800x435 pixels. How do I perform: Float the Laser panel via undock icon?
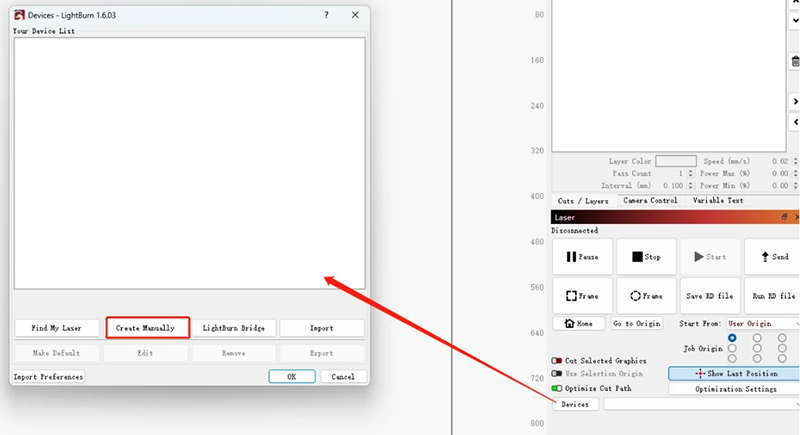(x=784, y=217)
